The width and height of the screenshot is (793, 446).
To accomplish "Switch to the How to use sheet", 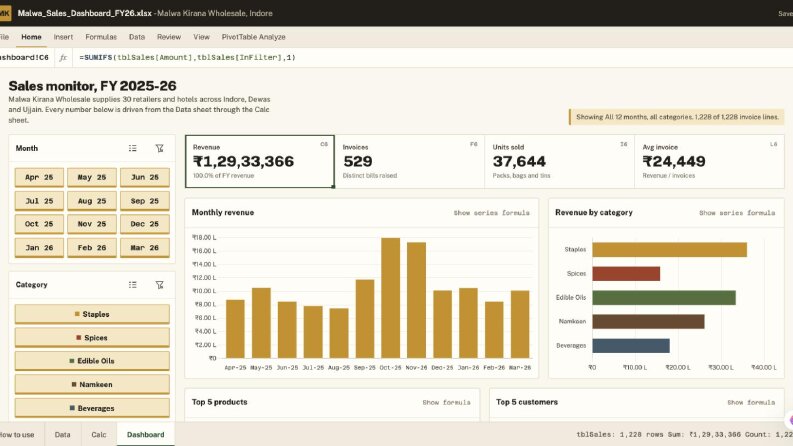I will tap(17, 434).
